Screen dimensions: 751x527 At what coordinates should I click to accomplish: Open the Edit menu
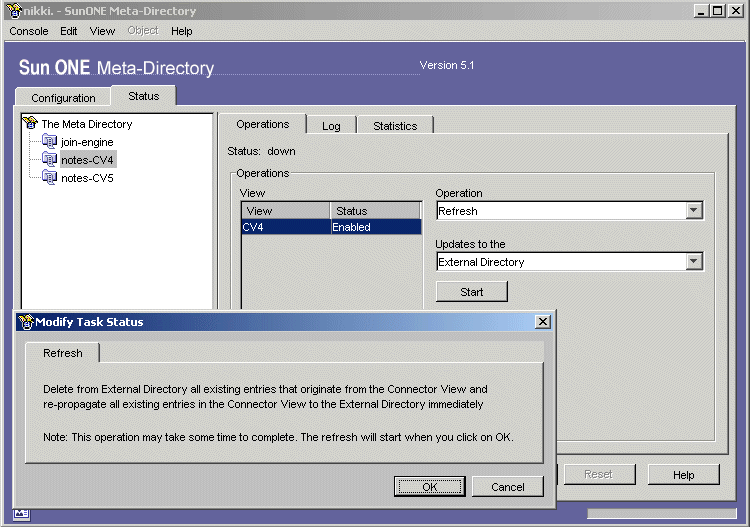coord(68,31)
